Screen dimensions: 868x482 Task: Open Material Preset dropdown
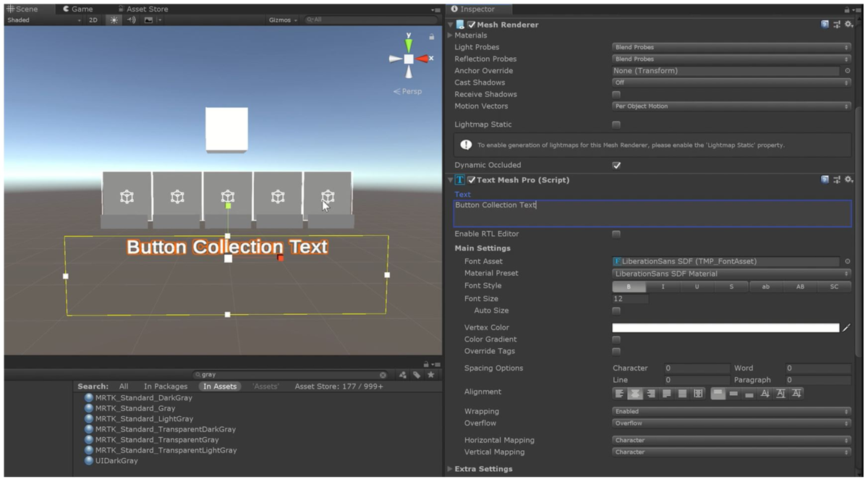click(731, 274)
